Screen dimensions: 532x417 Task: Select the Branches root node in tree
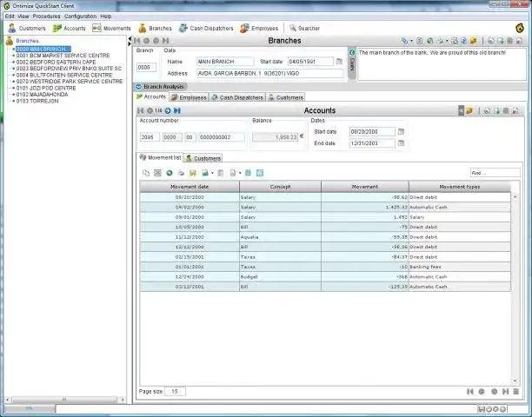28,41
